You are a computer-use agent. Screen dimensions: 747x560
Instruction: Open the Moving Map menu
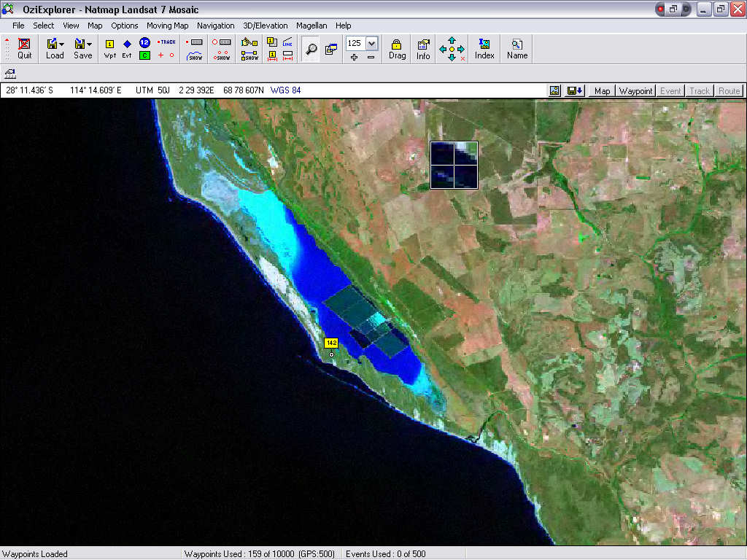coord(167,26)
